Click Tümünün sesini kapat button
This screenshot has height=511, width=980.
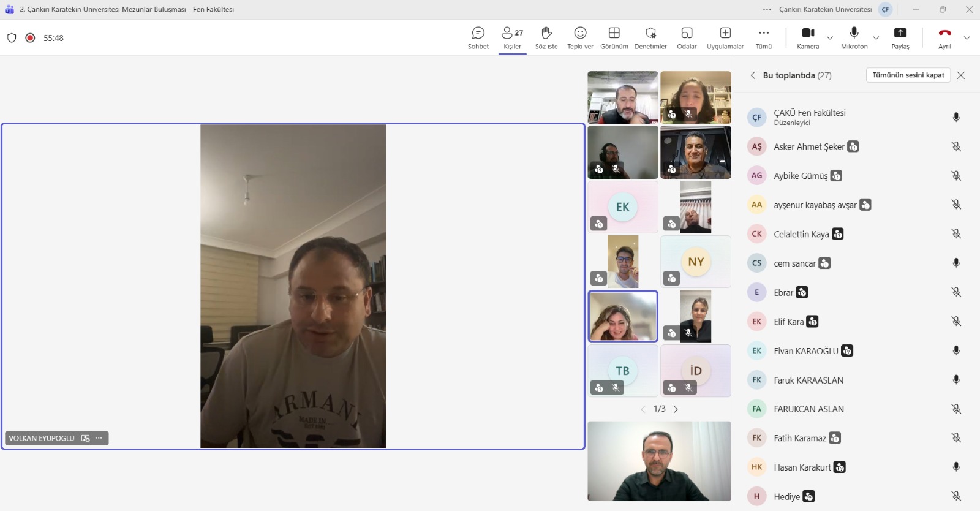(x=908, y=75)
